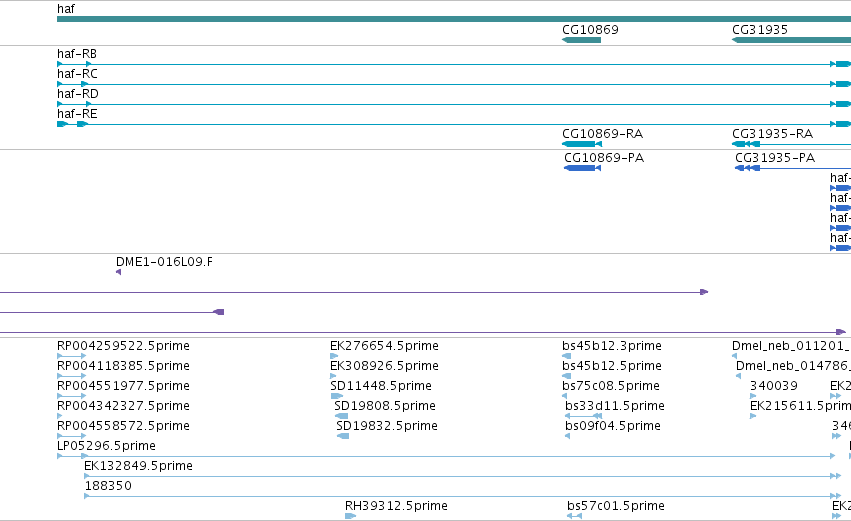
Task: Select bs45b12.5prime EST label
Action: tap(612, 366)
